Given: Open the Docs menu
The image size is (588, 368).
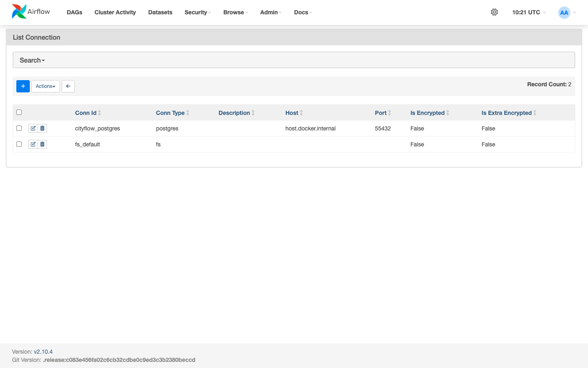Looking at the screenshot, I should 303,12.
